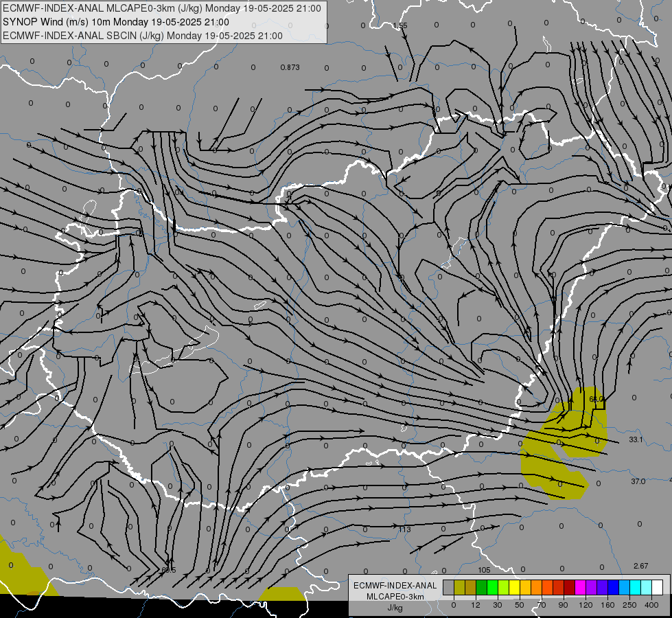Click the map value '33.1'

coord(636,439)
